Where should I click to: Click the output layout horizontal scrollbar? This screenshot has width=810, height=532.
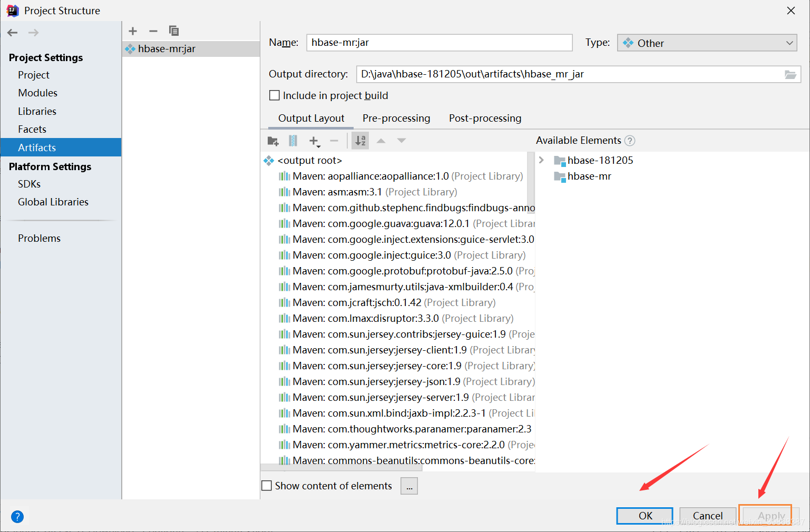coord(341,468)
